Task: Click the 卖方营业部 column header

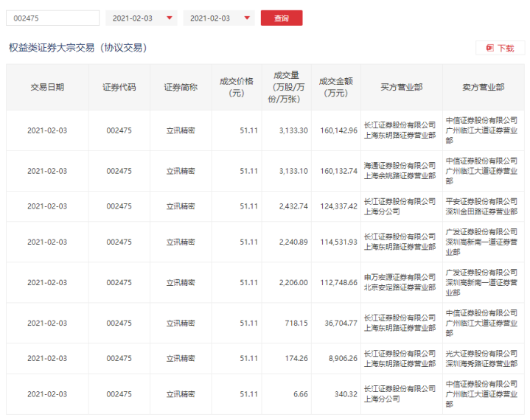Action: (x=484, y=87)
